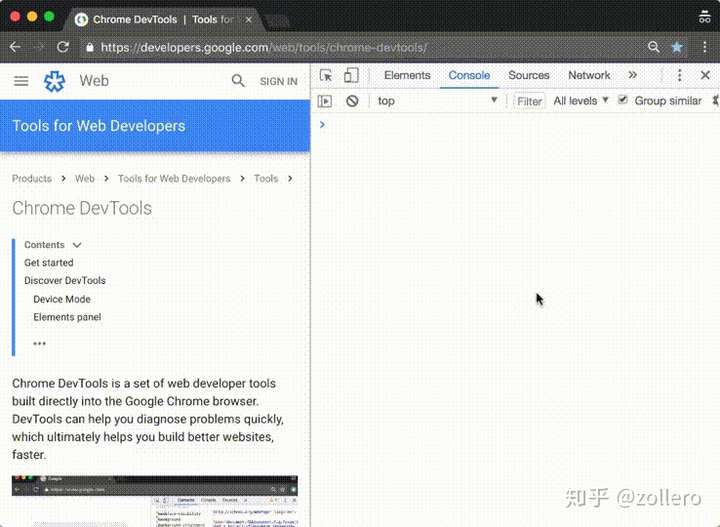
Task: Expand more DevTools tabs chevron
Action: (x=633, y=75)
